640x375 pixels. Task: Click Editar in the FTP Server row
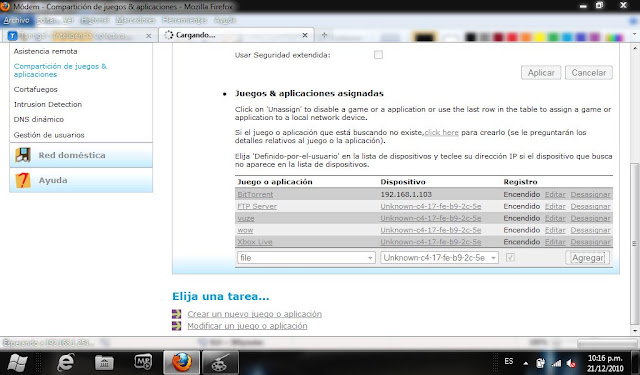click(x=555, y=206)
